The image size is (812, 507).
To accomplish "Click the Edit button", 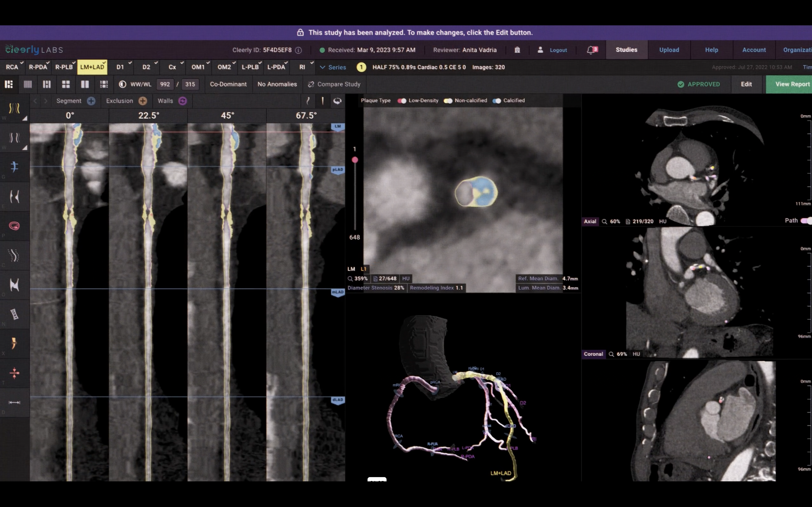I will [746, 84].
